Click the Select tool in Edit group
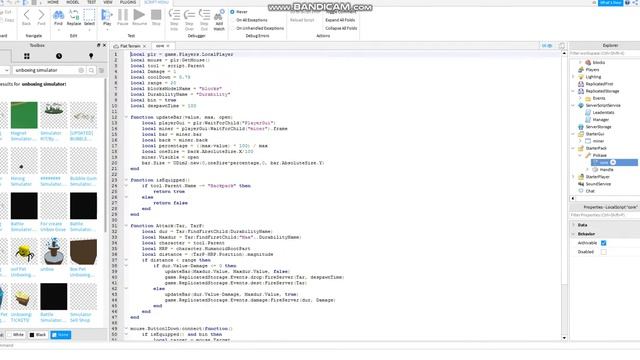 [89, 18]
